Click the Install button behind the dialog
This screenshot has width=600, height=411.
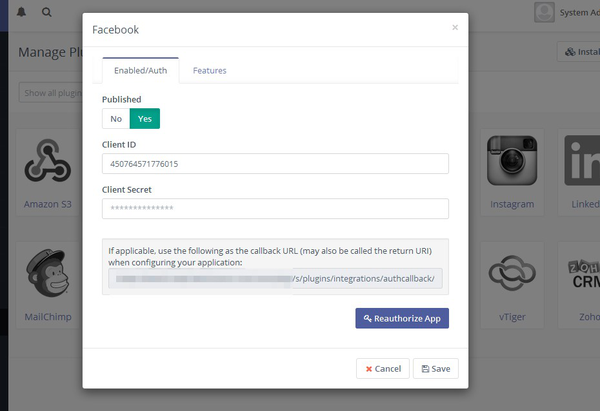[578, 52]
